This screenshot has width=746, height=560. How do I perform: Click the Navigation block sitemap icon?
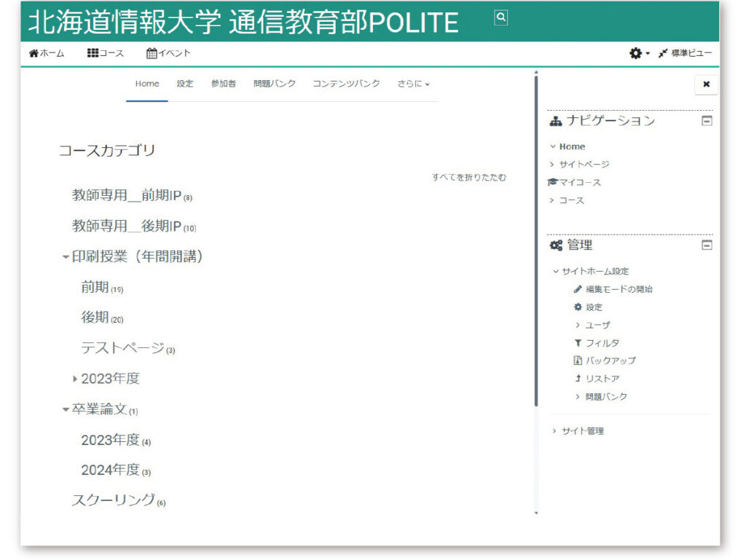point(555,121)
